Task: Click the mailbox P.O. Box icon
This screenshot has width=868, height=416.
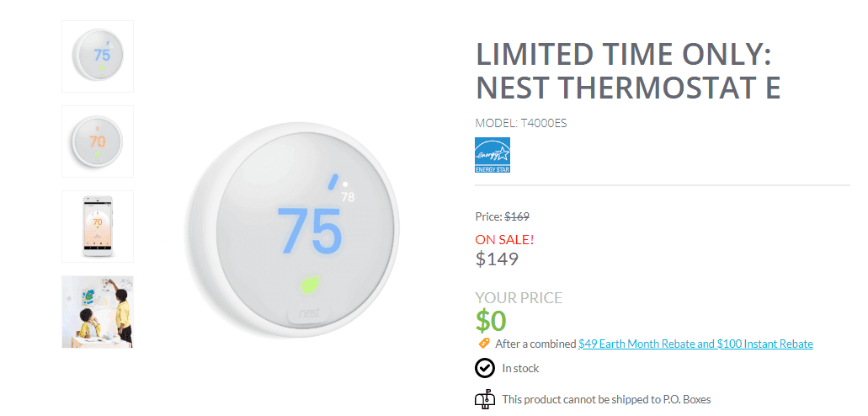Action: coord(485,400)
